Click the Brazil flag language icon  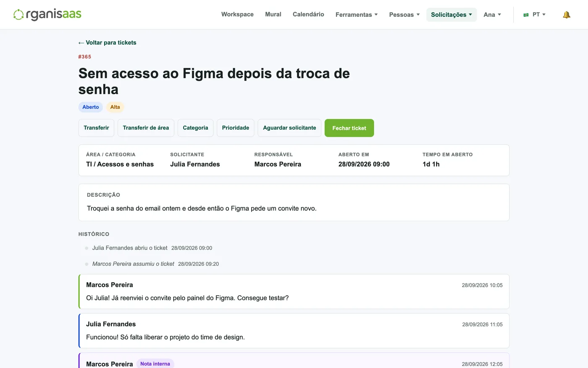point(526,15)
